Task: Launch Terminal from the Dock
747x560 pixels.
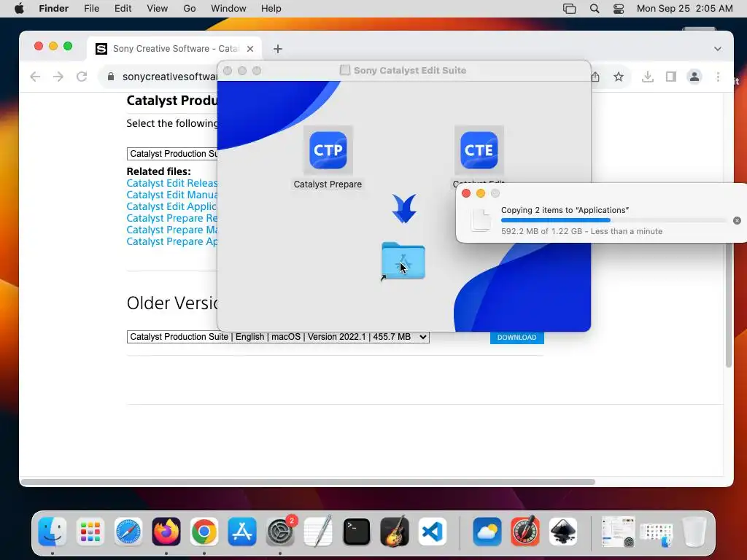Action: (x=356, y=532)
